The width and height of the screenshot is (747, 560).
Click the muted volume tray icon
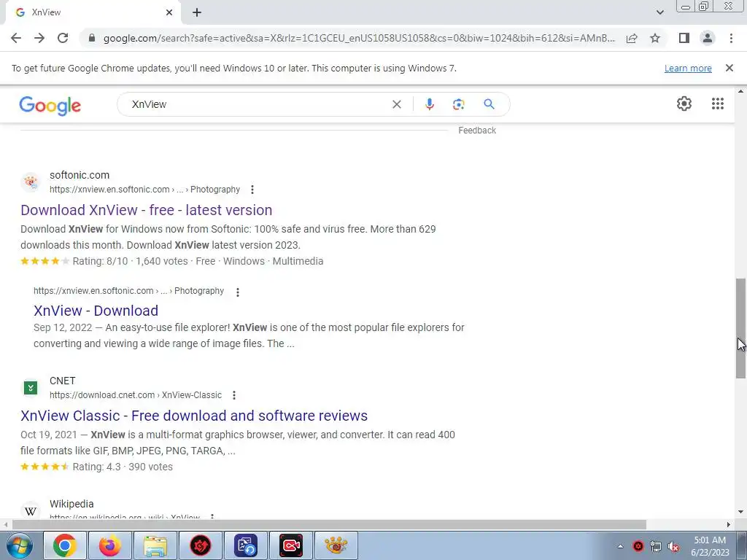pos(673,546)
